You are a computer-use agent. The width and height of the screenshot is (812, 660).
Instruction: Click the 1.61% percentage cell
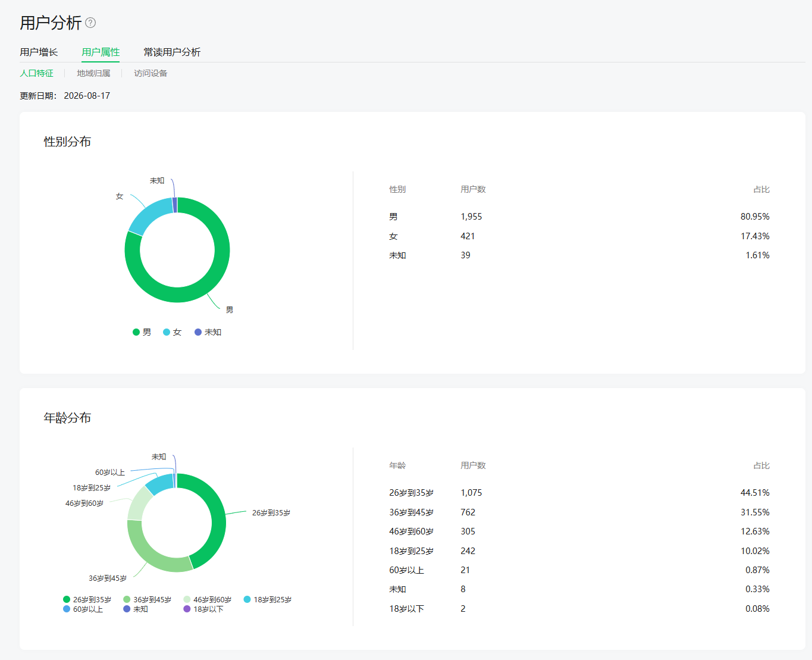757,255
